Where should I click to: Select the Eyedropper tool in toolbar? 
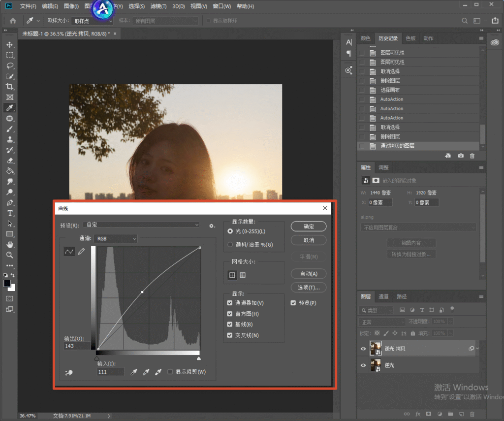pyautogui.click(x=10, y=108)
